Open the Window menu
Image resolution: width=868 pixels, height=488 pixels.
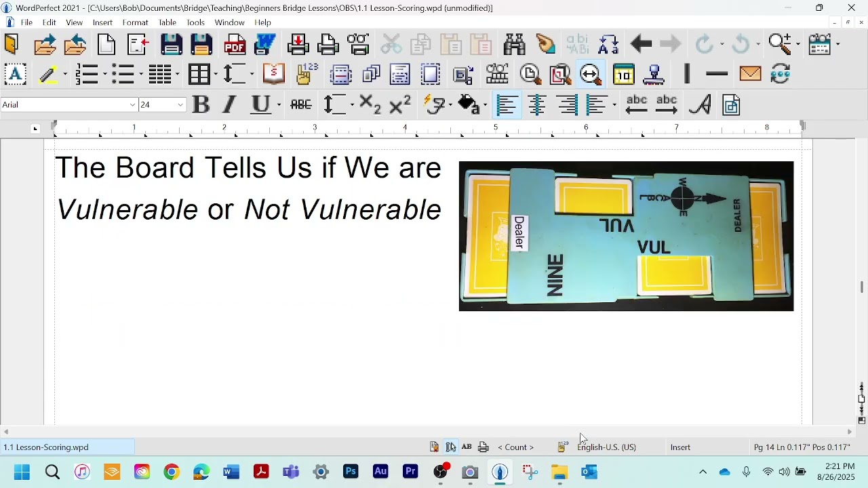click(x=230, y=22)
